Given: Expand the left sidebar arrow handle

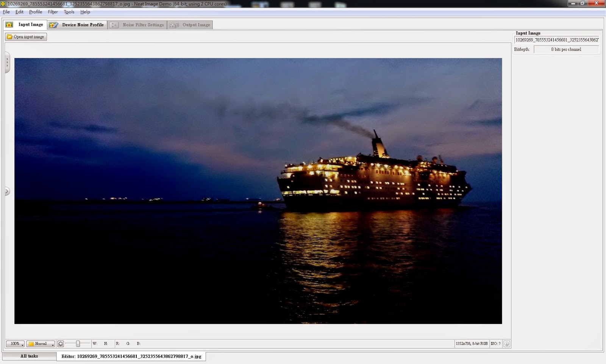Looking at the screenshot, I should 7,191.
